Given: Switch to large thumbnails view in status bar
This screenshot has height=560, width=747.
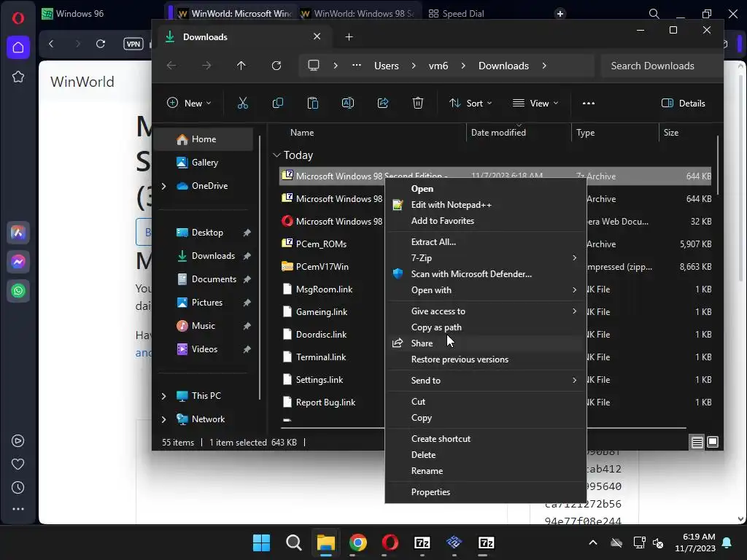Looking at the screenshot, I should (x=713, y=443).
